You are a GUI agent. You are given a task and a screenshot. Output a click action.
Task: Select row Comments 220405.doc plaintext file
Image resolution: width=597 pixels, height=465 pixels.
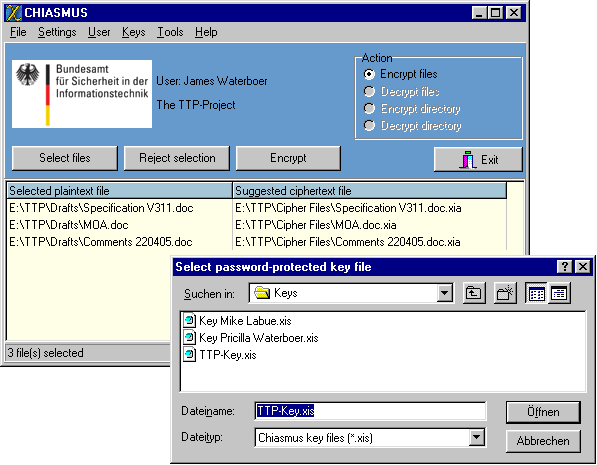pyautogui.click(x=101, y=242)
